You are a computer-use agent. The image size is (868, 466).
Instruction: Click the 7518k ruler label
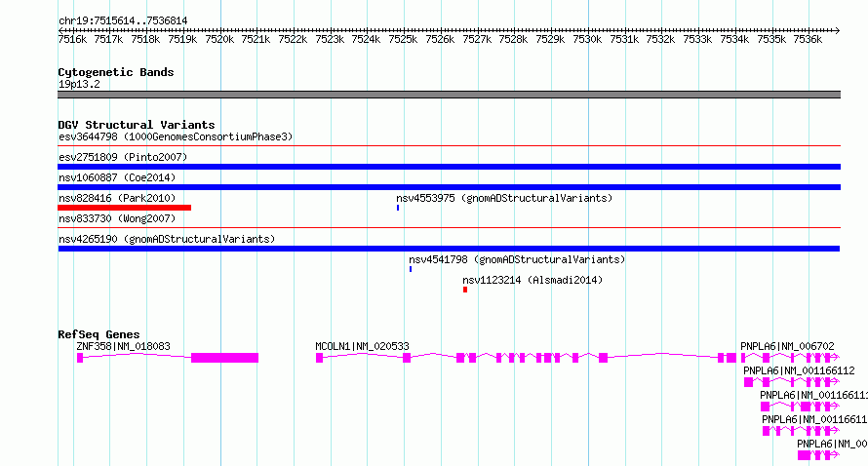click(x=145, y=39)
